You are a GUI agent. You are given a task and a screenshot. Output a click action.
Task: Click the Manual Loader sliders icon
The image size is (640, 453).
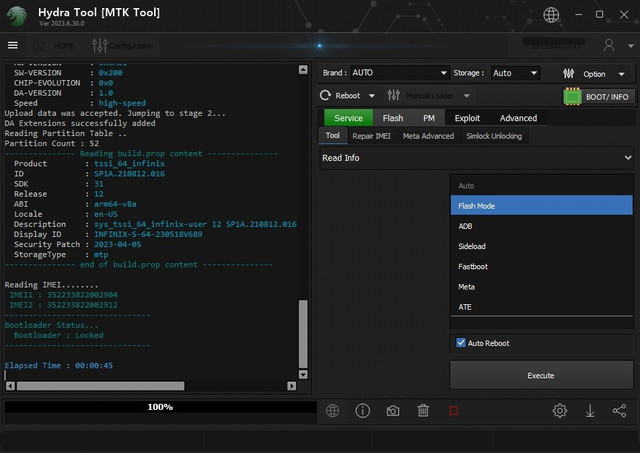393,95
